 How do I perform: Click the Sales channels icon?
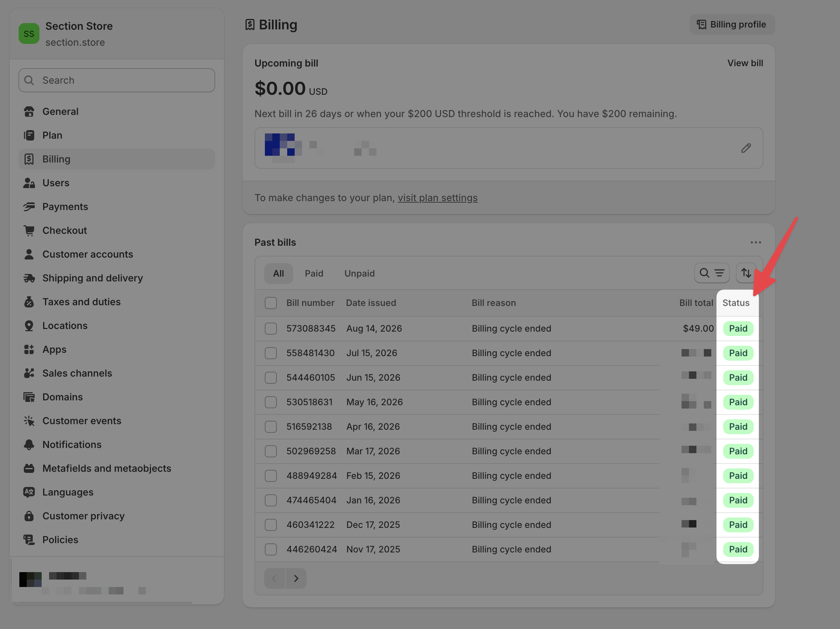[x=29, y=373]
